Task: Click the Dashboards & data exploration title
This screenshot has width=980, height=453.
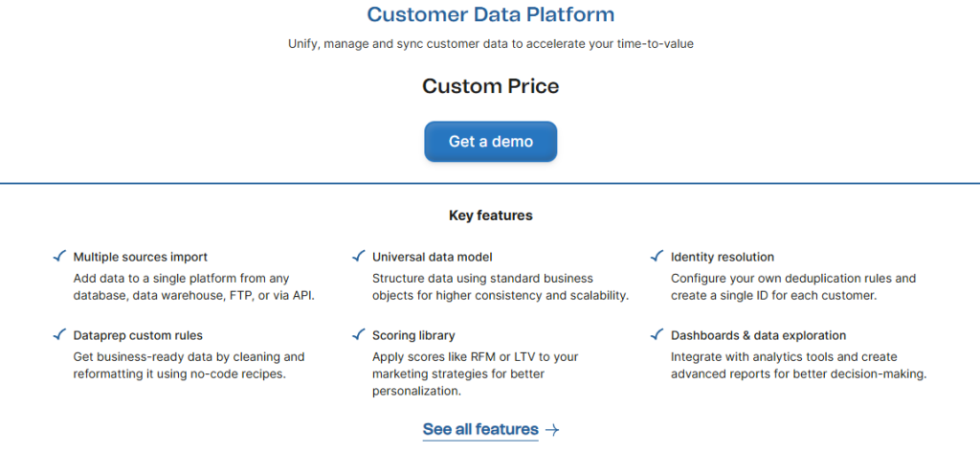Action: click(759, 335)
